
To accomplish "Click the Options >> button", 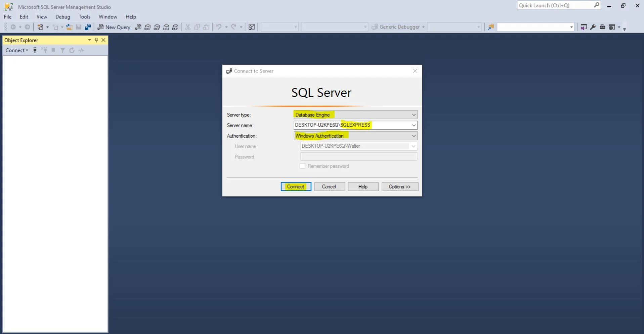I will tap(400, 187).
